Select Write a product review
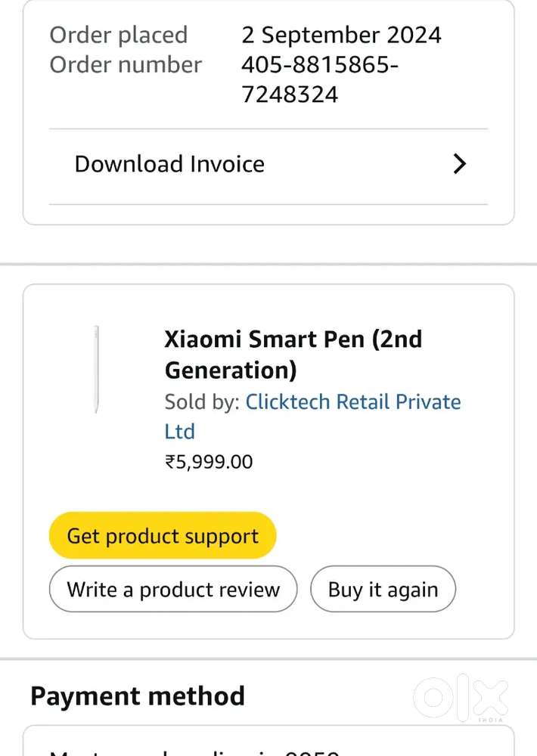 point(173,590)
